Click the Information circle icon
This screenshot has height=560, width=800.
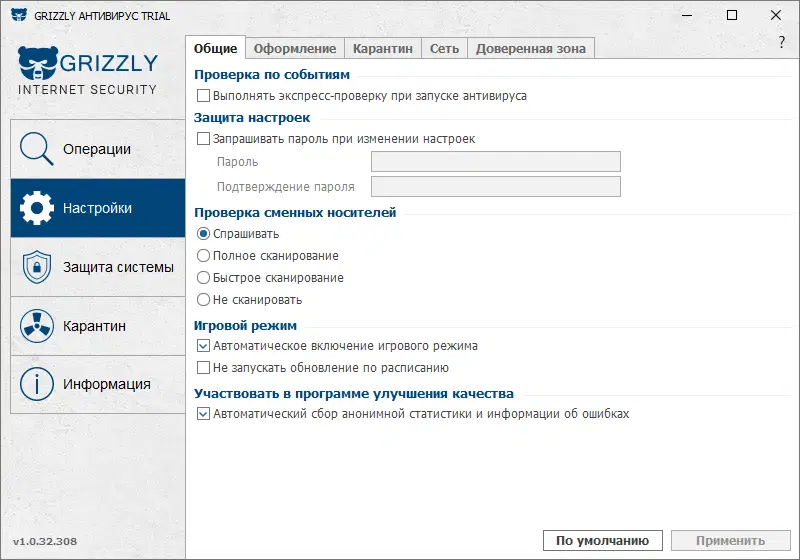click(36, 384)
